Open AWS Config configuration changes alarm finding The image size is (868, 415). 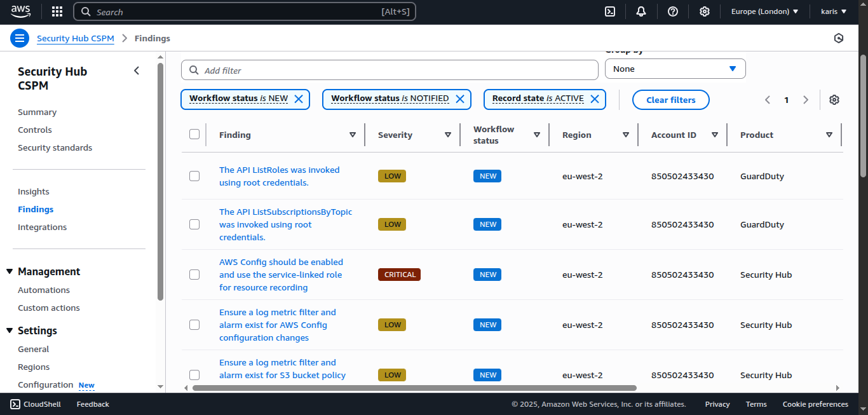[278, 325]
